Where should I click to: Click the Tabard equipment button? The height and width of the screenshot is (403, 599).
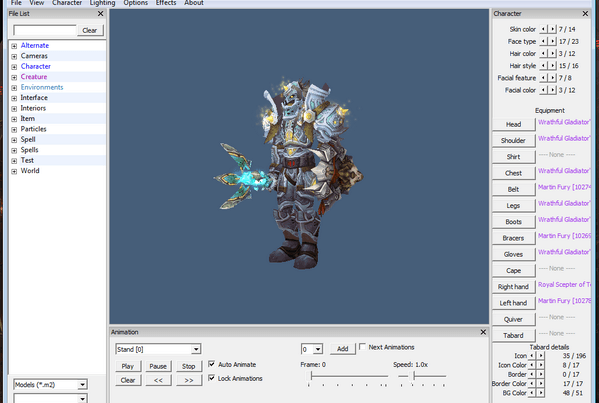pyautogui.click(x=513, y=335)
